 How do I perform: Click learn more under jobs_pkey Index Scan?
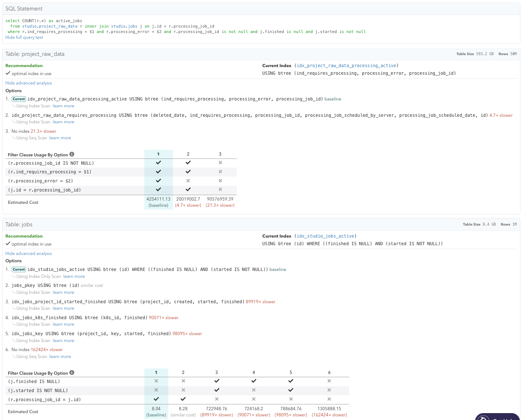tap(63, 292)
